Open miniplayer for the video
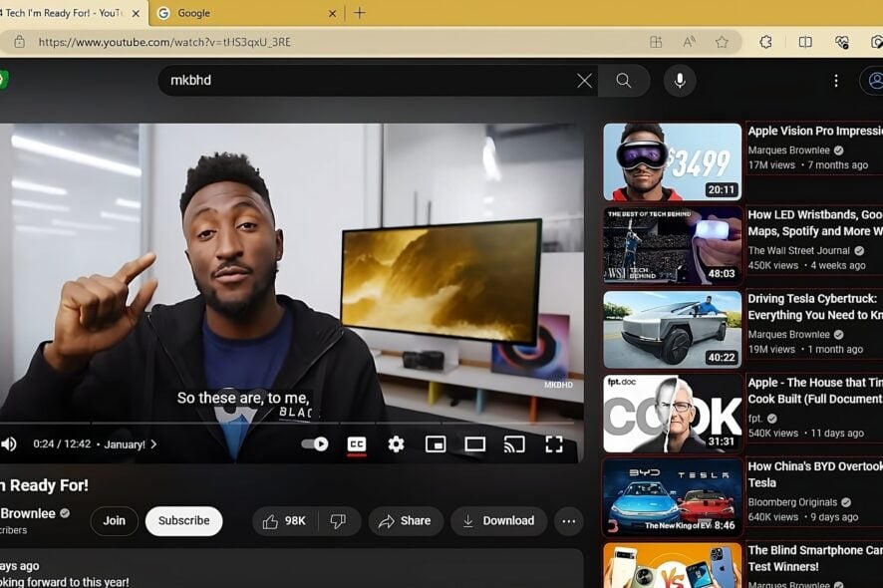 436,444
